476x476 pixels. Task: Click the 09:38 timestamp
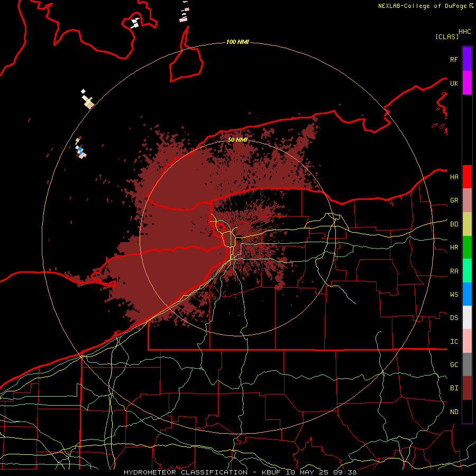345,472
